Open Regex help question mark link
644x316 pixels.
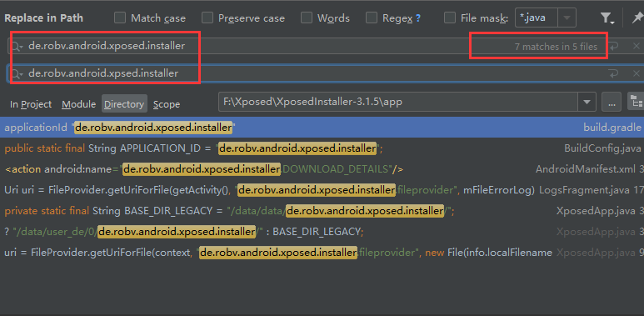click(418, 18)
